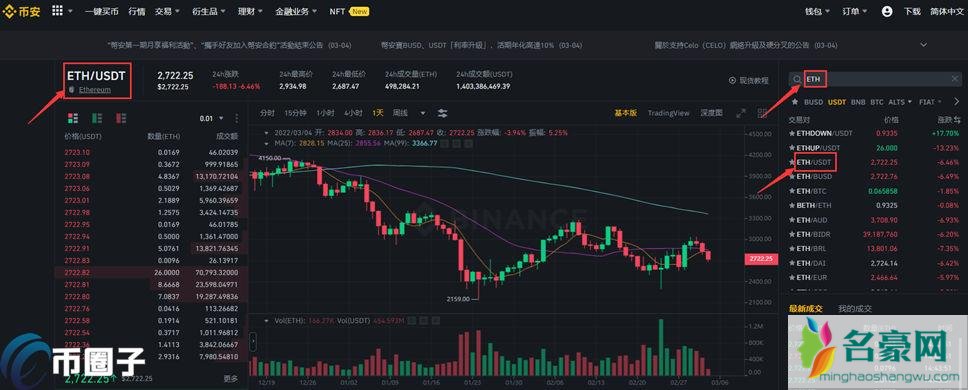Viewport: 968px width, 390px height.
Task: Show sell orders only in order book
Action: coord(121,117)
